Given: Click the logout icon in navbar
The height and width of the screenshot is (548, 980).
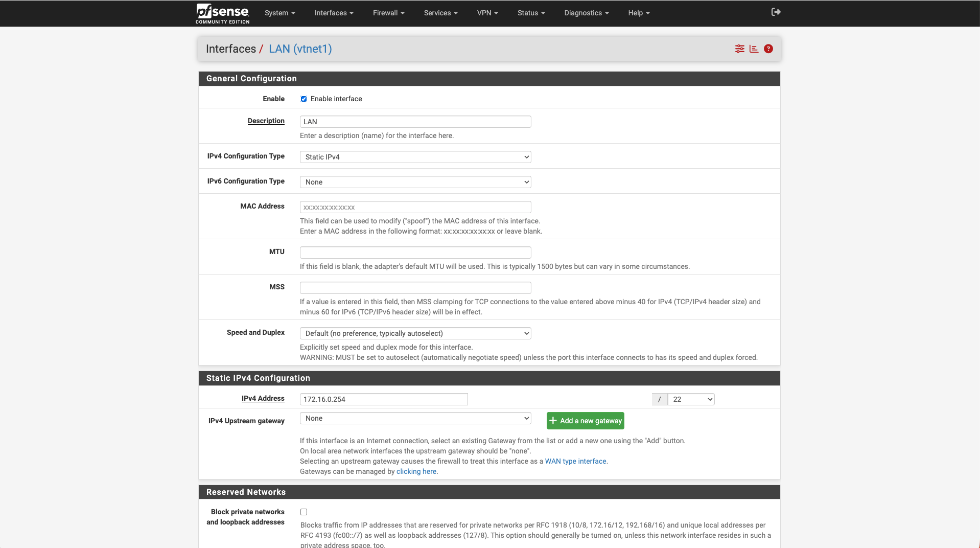Looking at the screenshot, I should pyautogui.click(x=776, y=12).
